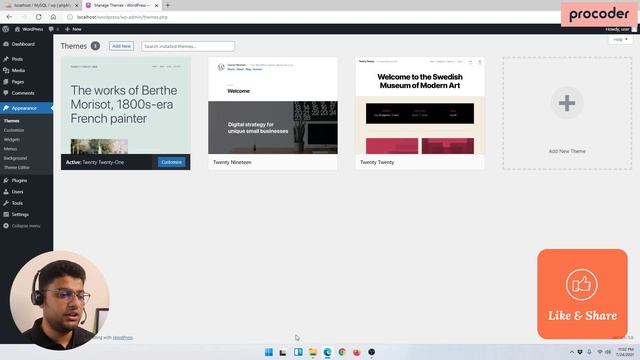Open Users in the sidebar

[18, 192]
